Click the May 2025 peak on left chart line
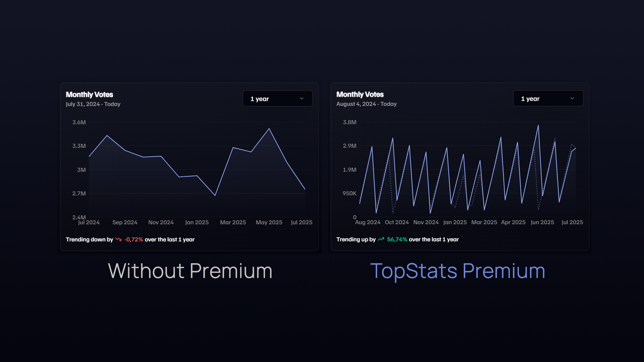 point(269,129)
